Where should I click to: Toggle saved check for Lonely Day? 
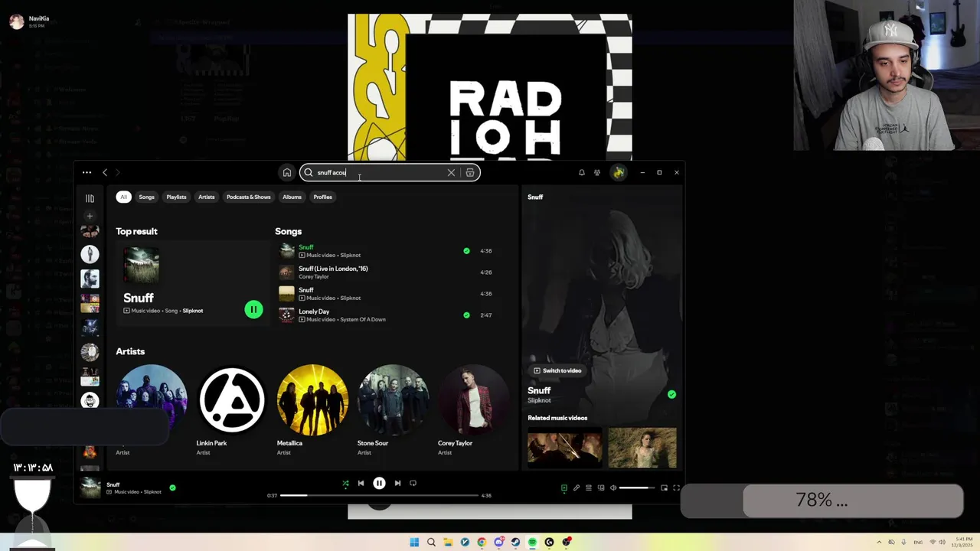point(466,315)
